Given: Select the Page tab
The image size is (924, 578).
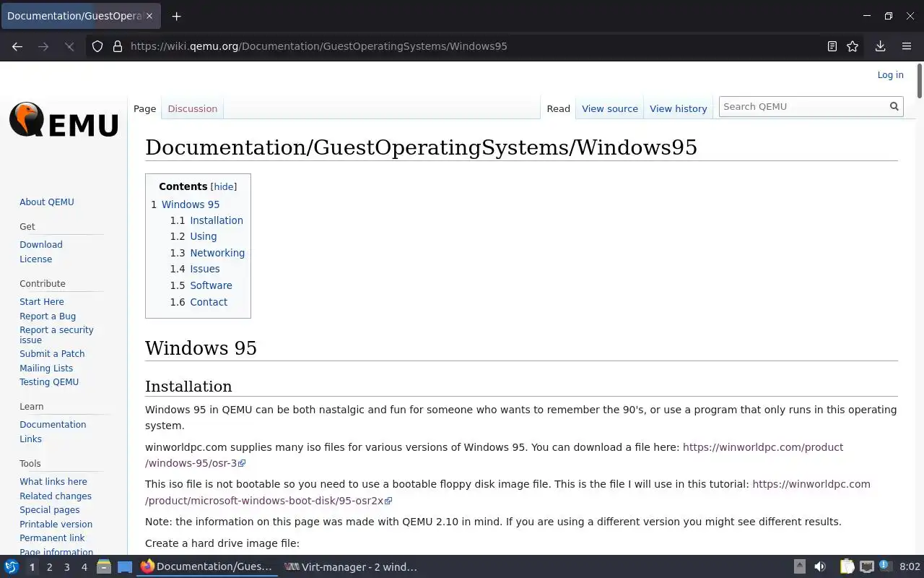Looking at the screenshot, I should [x=144, y=108].
